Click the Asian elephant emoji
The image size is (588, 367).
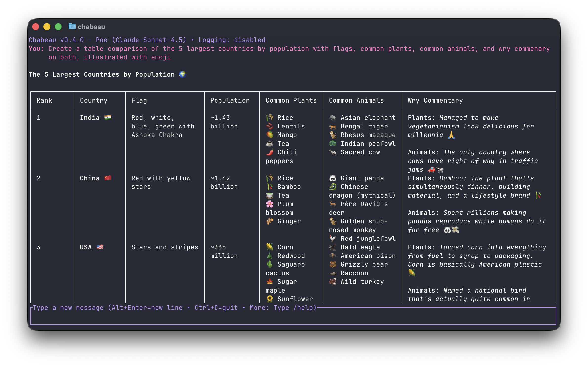333,118
